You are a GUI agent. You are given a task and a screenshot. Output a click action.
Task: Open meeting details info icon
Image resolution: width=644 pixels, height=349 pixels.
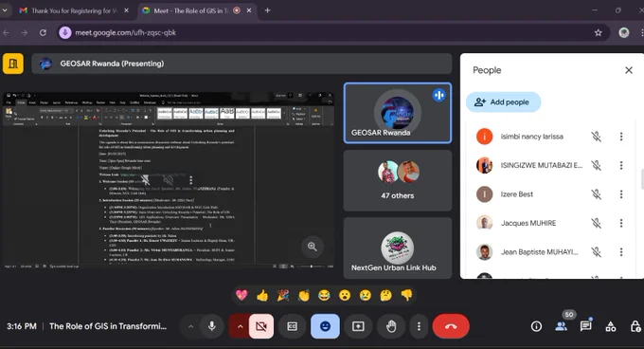click(536, 326)
